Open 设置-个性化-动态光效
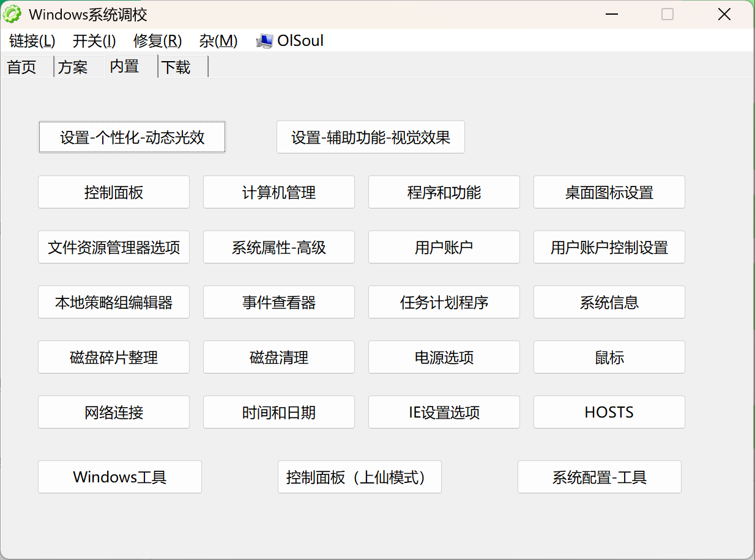 [x=132, y=137]
